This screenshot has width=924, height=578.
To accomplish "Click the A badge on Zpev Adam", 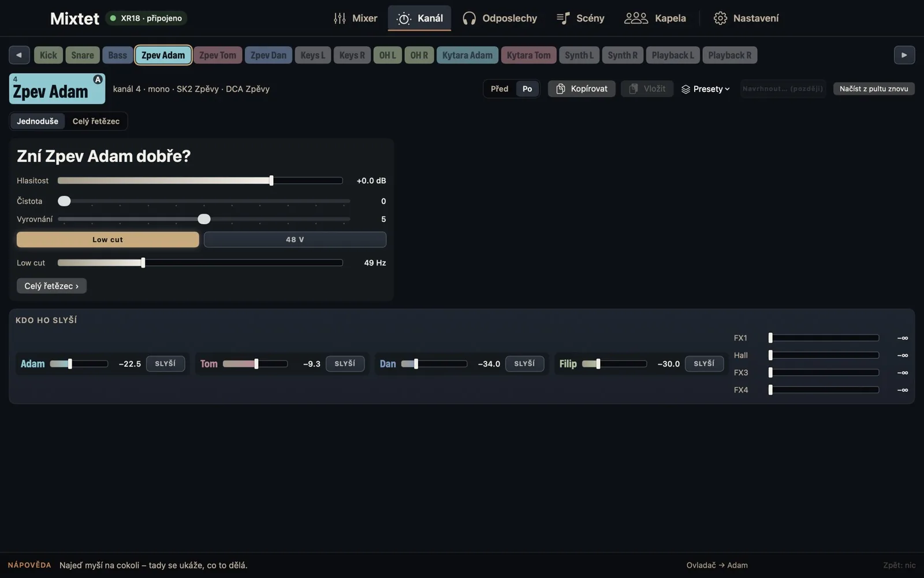I will (98, 80).
